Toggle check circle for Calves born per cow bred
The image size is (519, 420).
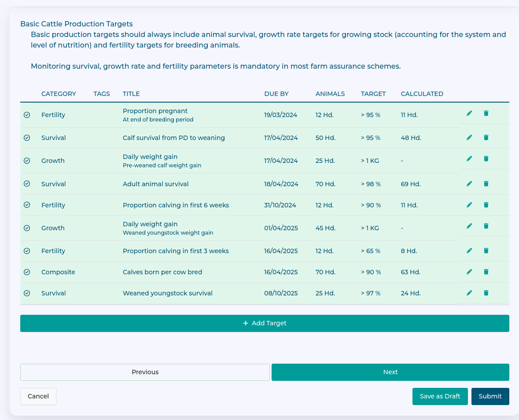point(27,272)
